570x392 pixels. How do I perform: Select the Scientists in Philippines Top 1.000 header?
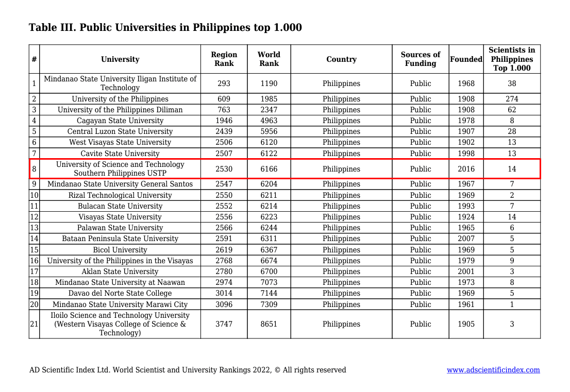pyautogui.click(x=512, y=59)
